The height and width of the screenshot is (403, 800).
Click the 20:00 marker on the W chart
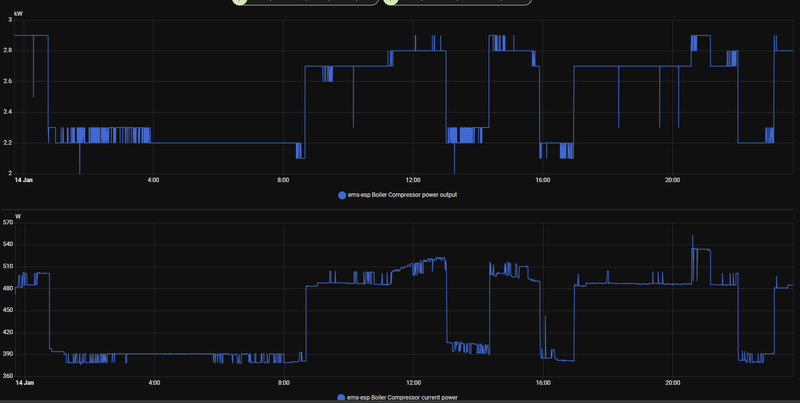point(672,383)
